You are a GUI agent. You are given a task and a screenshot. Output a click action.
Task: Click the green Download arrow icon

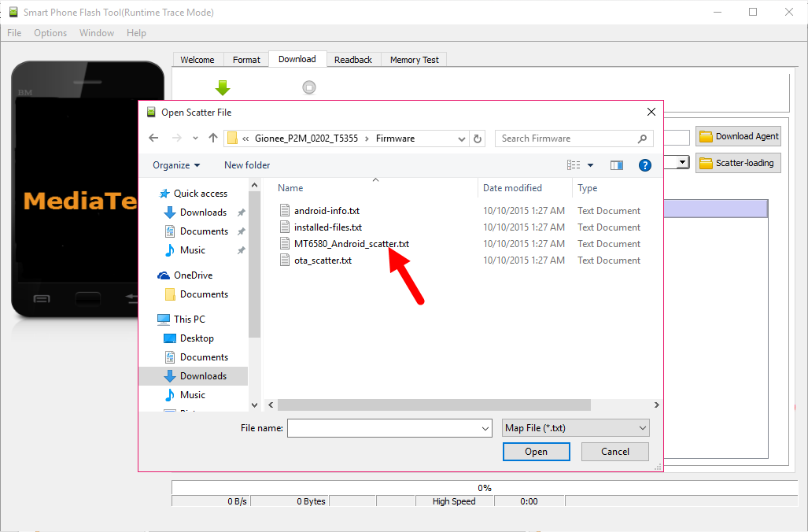(223, 87)
